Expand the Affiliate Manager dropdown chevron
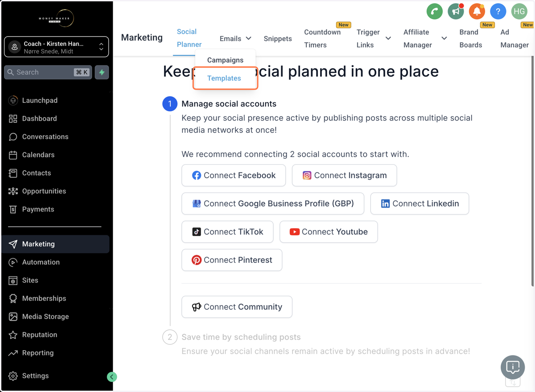The image size is (535, 392). tap(444, 39)
